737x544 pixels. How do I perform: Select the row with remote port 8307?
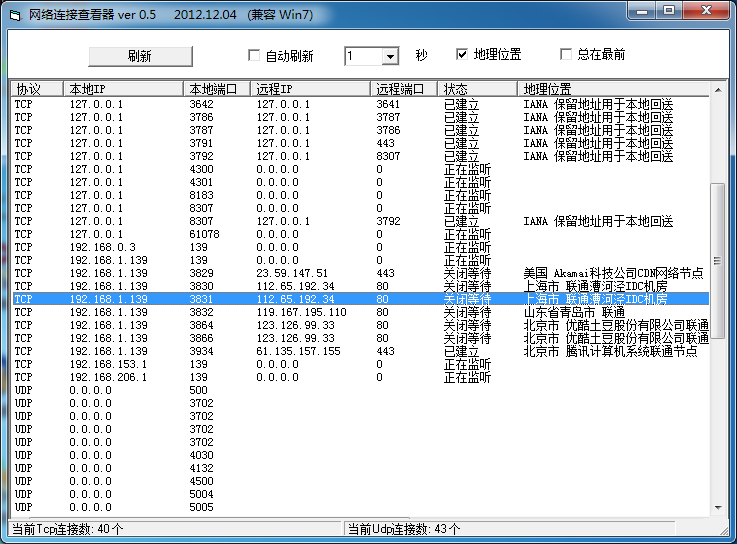coord(361,156)
